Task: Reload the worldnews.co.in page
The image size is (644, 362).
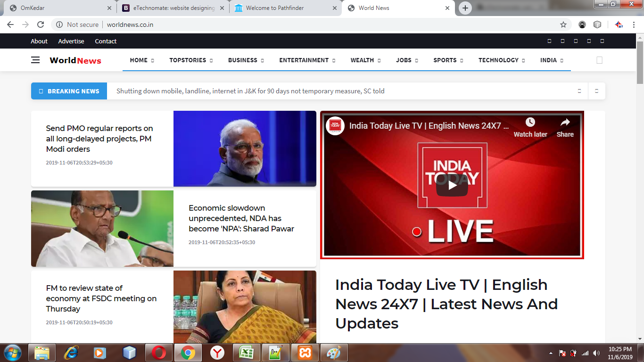Action: tap(41, 25)
